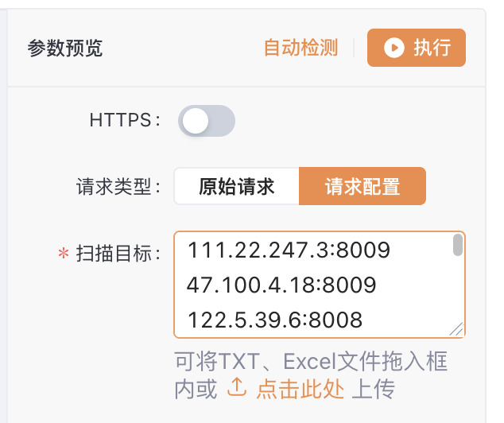Switch to the 请求配置 option
The height and width of the screenshot is (423, 504).
pyautogui.click(x=362, y=187)
